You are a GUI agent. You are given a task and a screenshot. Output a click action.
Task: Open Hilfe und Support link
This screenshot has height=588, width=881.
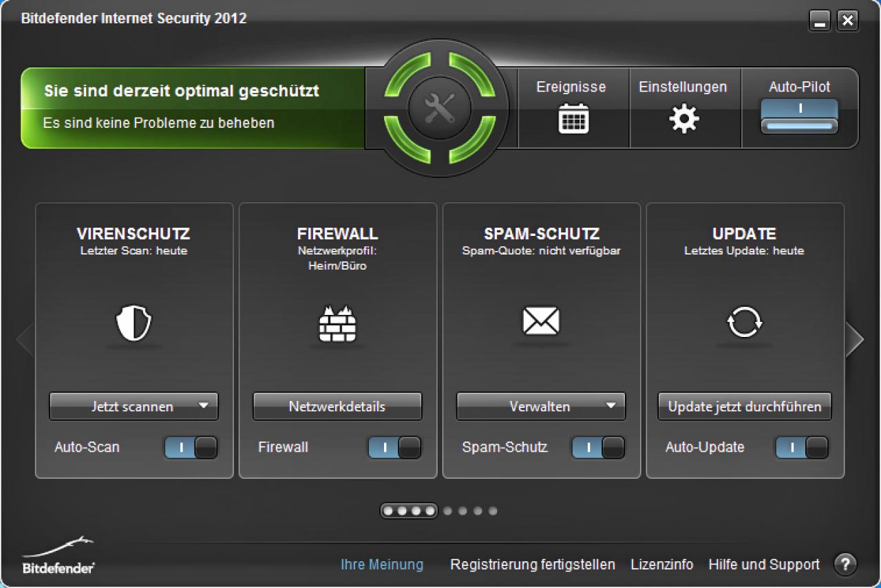tap(764, 565)
